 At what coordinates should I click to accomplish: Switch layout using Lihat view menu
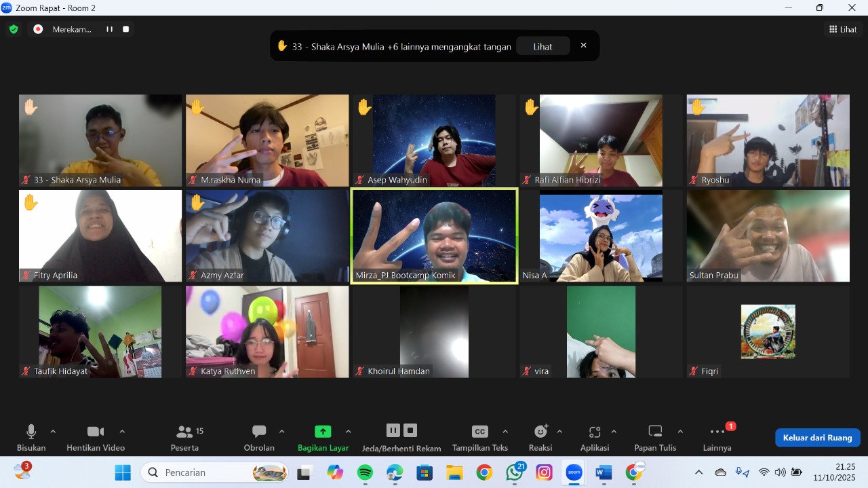point(843,29)
